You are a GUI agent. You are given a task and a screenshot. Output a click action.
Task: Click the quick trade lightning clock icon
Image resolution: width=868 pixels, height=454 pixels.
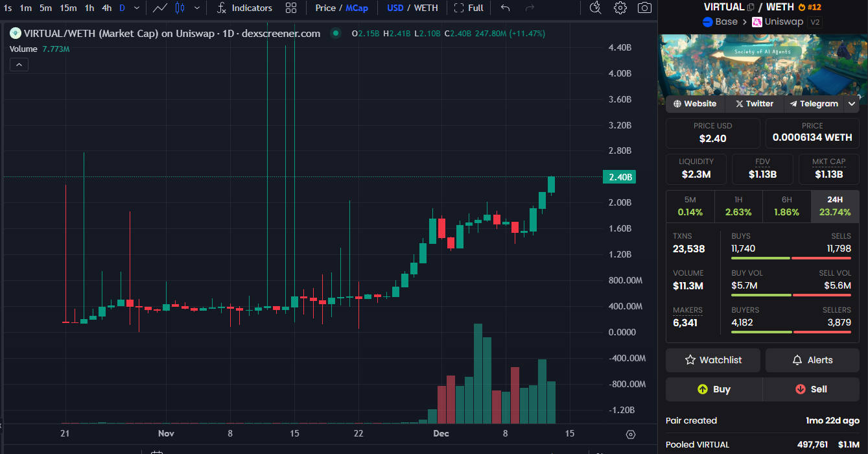595,8
